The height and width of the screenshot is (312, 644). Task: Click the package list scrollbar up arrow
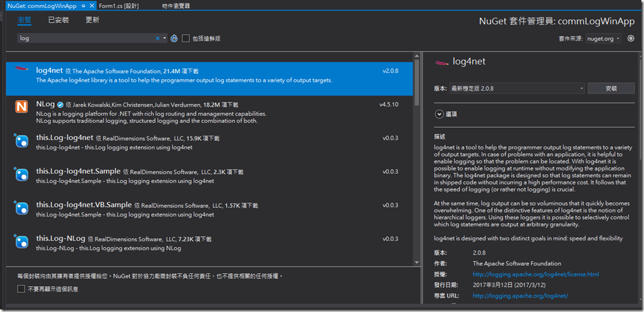coord(417,55)
